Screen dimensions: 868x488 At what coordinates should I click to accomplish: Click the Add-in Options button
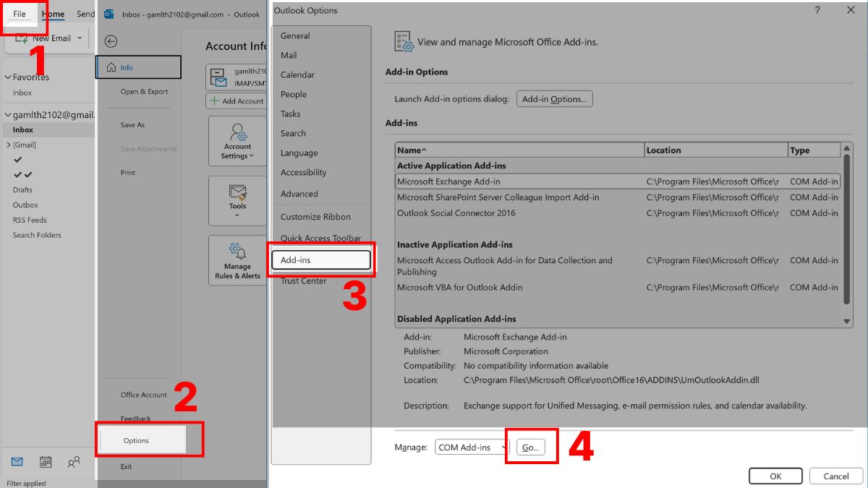(555, 99)
